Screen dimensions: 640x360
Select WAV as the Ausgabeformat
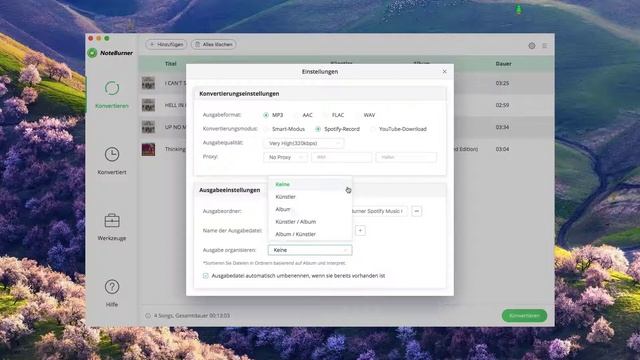tap(358, 115)
